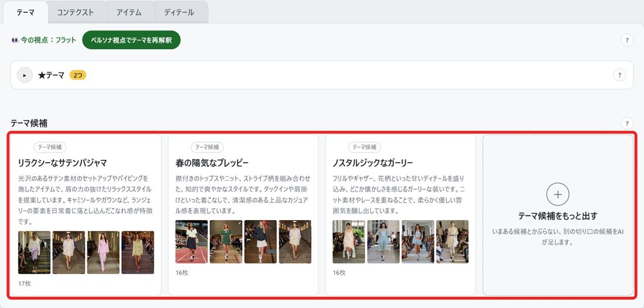The height and width of the screenshot is (308, 644).
Task: Open third thumbnail in プレッピー card
Action: tap(261, 241)
